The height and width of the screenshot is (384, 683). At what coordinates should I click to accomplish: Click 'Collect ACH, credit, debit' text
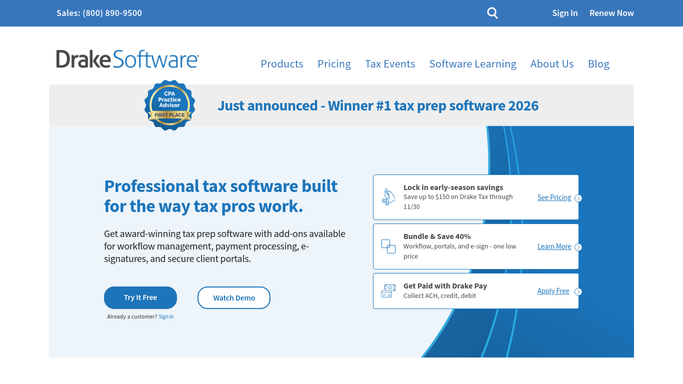(440, 296)
